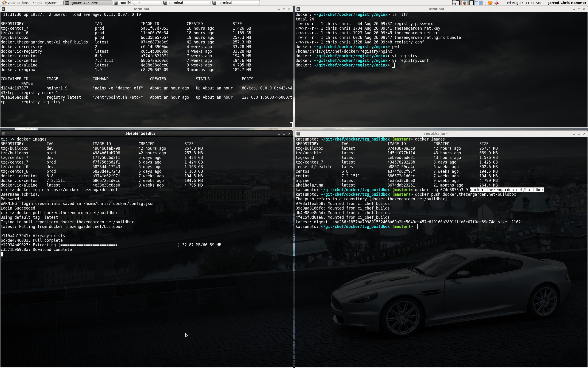
Task: Click registry_nginx_1 container name
Action: (40, 93)
